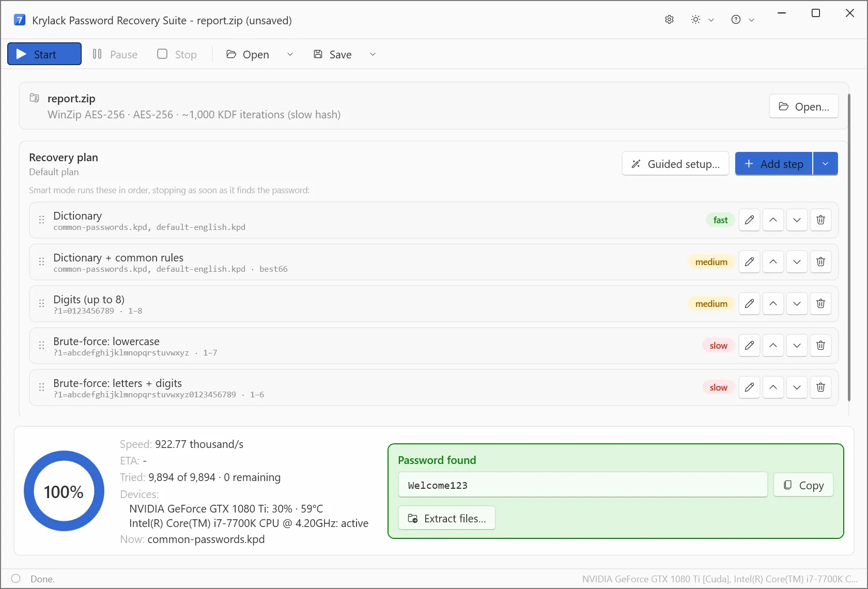This screenshot has width=868, height=589.
Task: Move Dictionary + common rules step up
Action: coord(773,262)
